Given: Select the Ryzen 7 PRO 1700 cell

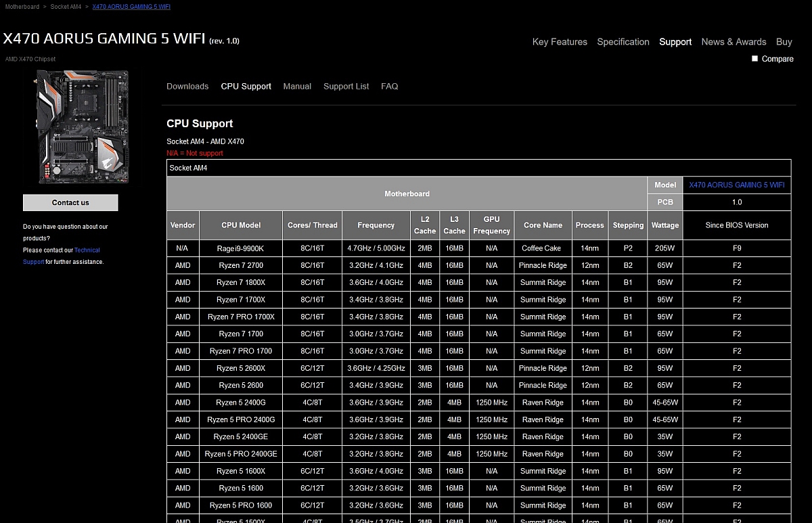Looking at the screenshot, I should click(241, 351).
